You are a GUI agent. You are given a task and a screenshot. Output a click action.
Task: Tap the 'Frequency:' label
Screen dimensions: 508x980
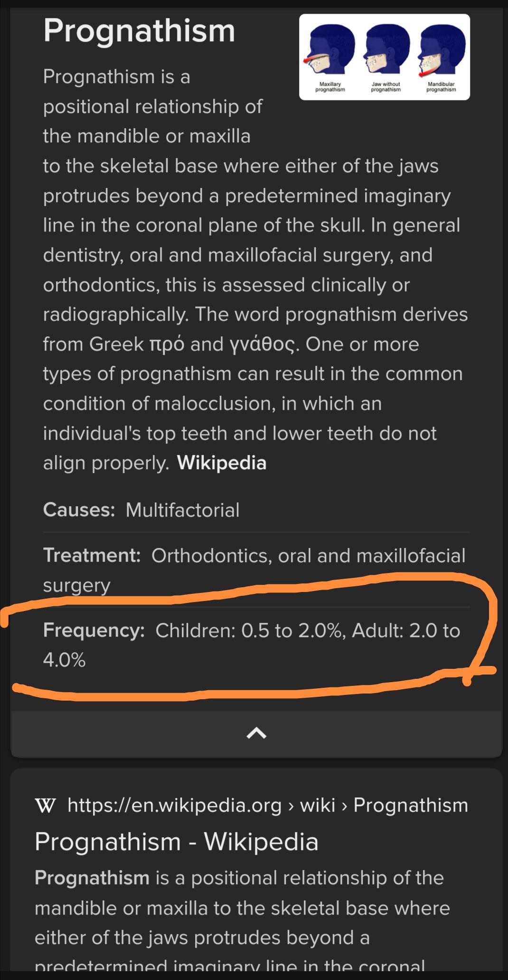pyautogui.click(x=94, y=630)
